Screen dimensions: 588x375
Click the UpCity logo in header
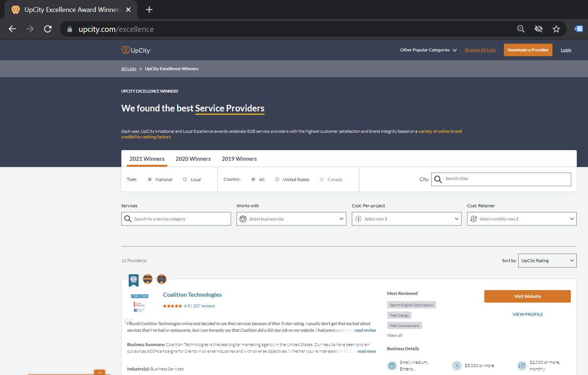click(x=136, y=50)
